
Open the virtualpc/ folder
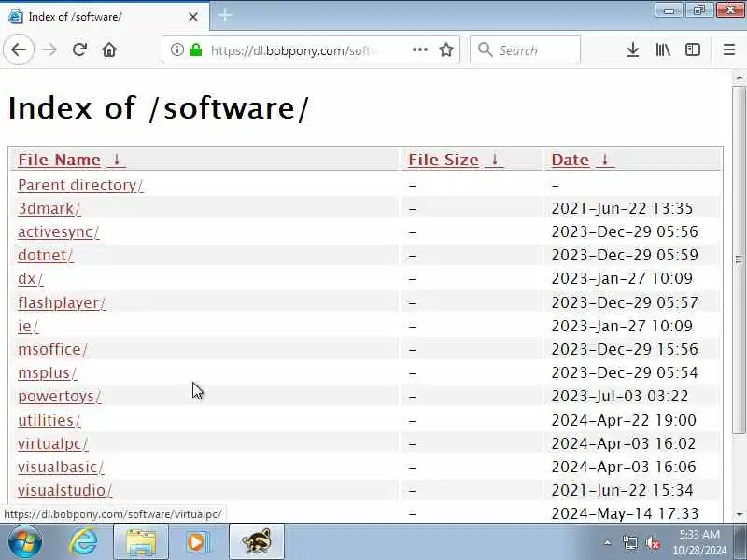53,443
